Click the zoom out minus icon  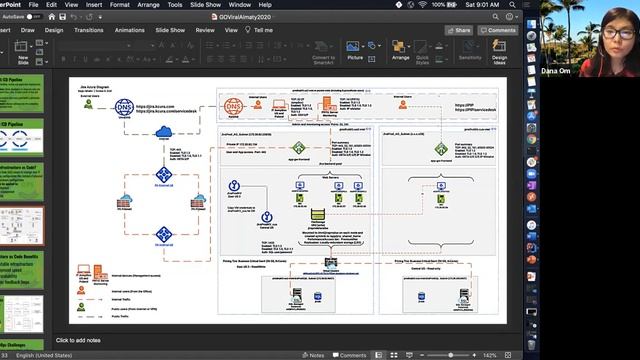(x=422, y=355)
